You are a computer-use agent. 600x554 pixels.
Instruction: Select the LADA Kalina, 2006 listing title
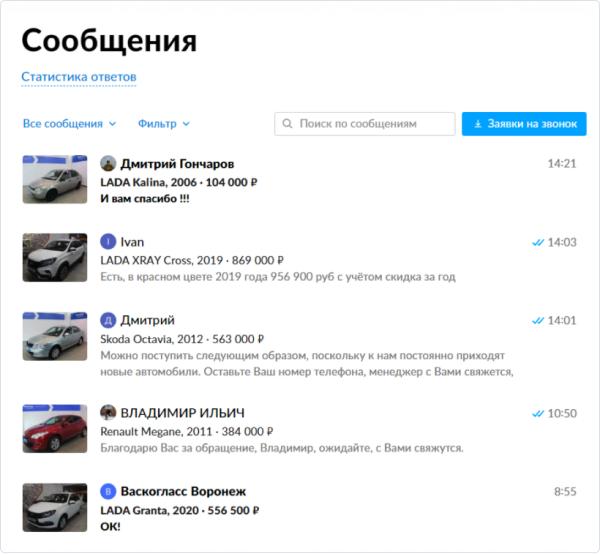(x=179, y=182)
